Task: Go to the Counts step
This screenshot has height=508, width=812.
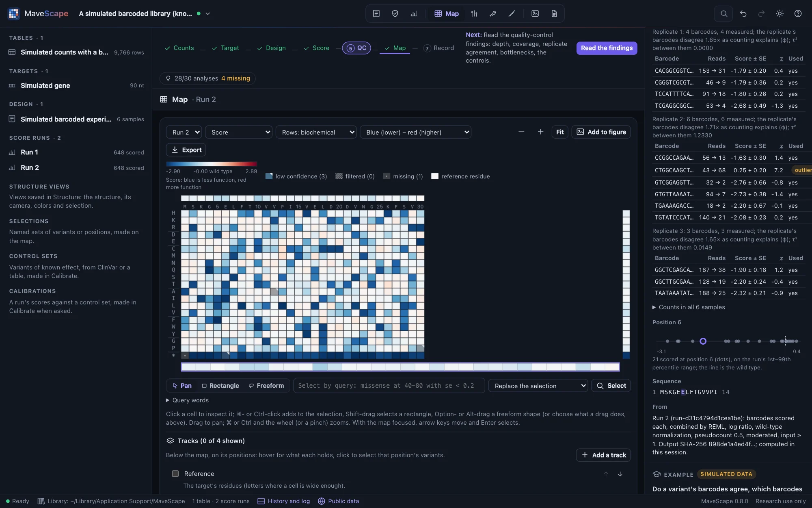Action: coord(179,48)
